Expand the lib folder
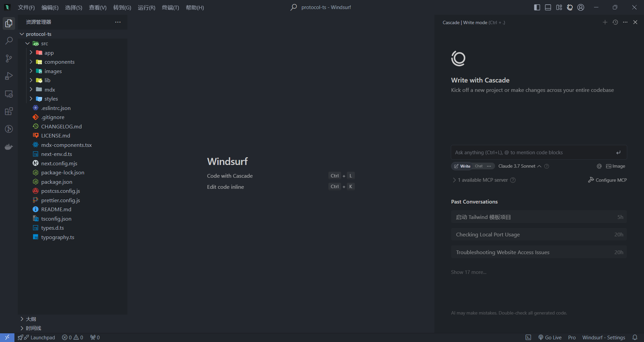Viewport: 644px width, 342px height. [73, 80]
